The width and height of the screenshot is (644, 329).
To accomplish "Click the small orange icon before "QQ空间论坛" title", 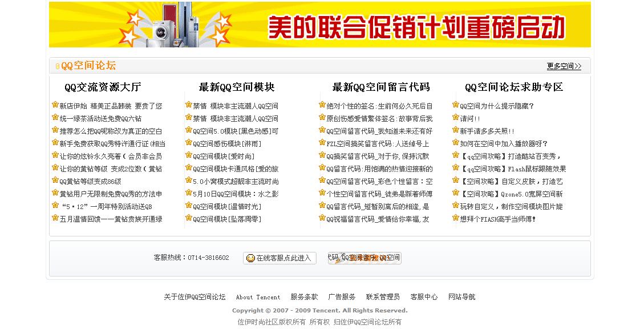I will tap(58, 66).
